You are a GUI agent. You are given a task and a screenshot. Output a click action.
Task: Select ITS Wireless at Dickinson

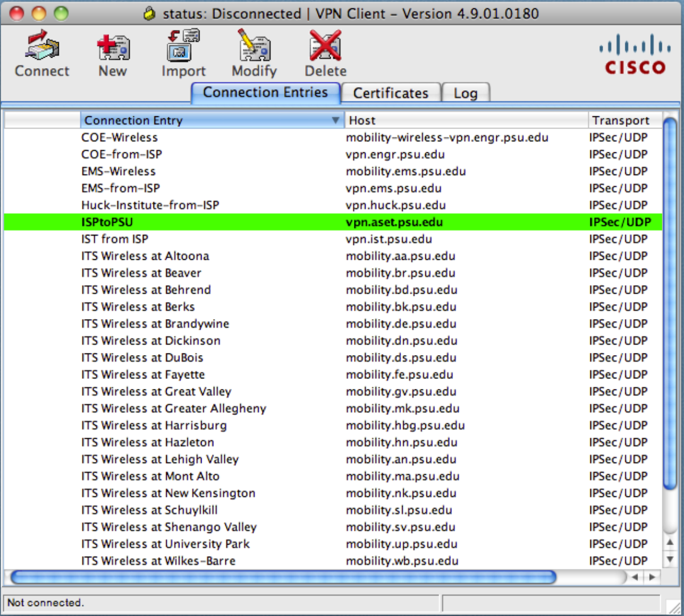click(333, 341)
